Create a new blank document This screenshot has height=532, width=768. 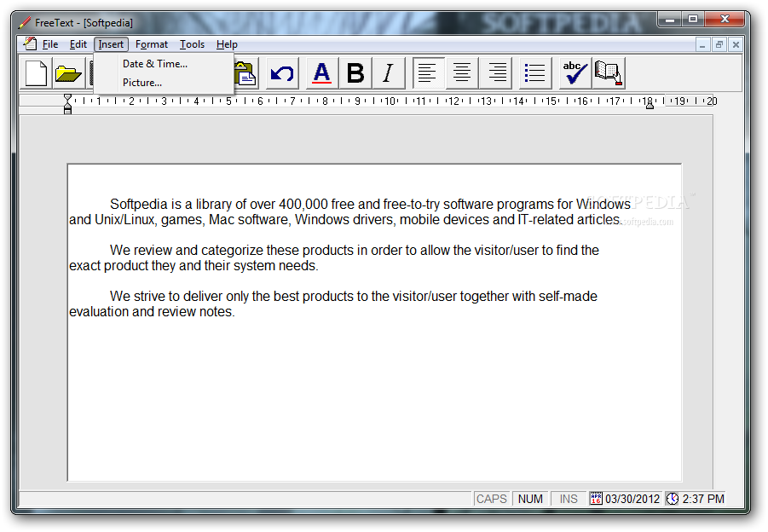(37, 73)
